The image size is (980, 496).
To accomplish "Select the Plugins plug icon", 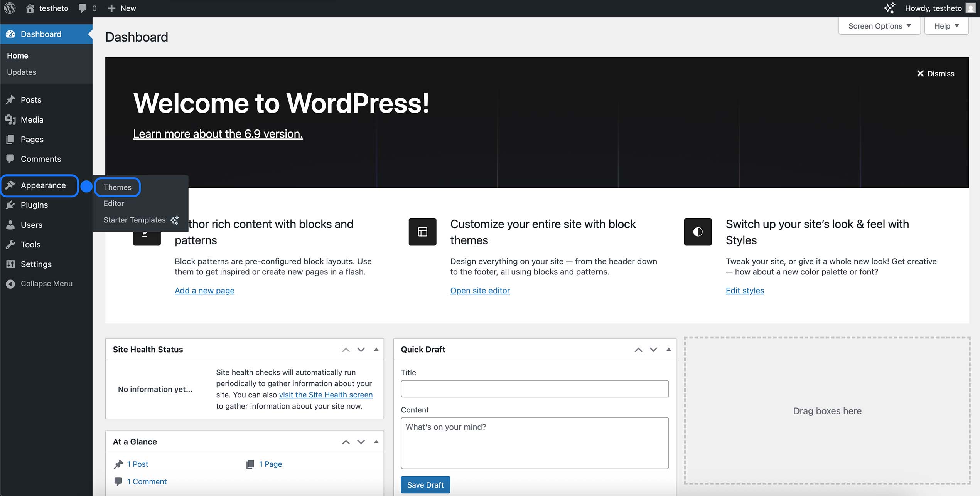I will [x=11, y=205].
